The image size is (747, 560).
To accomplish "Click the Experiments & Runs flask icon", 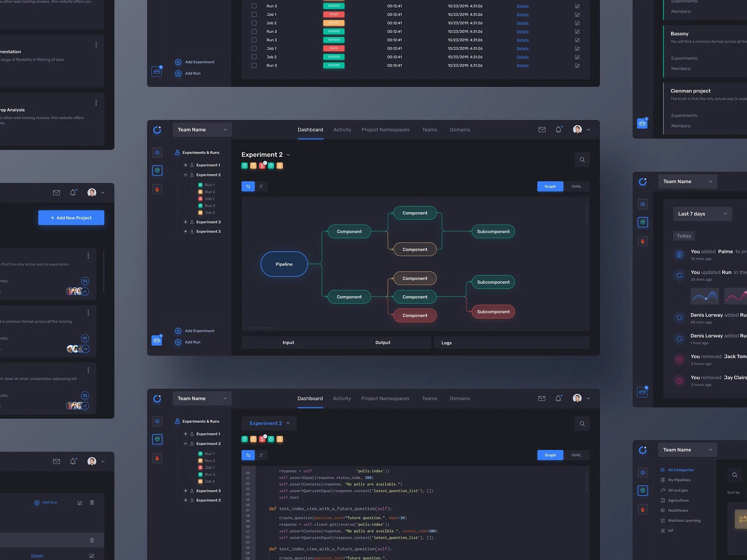I will (177, 152).
